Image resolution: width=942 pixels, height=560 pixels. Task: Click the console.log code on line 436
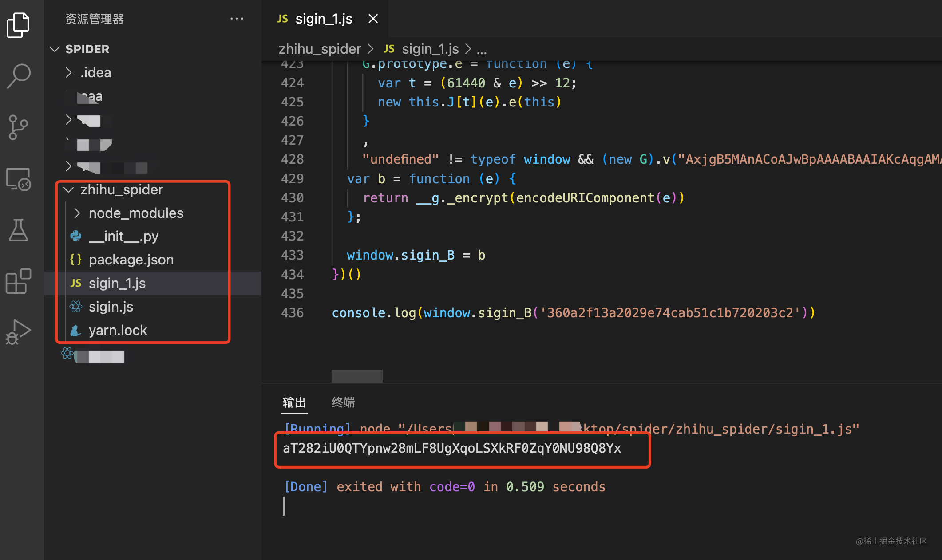point(574,313)
